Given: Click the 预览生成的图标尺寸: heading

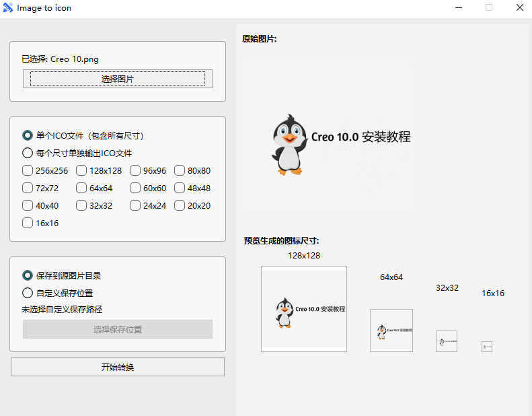Looking at the screenshot, I should 282,241.
